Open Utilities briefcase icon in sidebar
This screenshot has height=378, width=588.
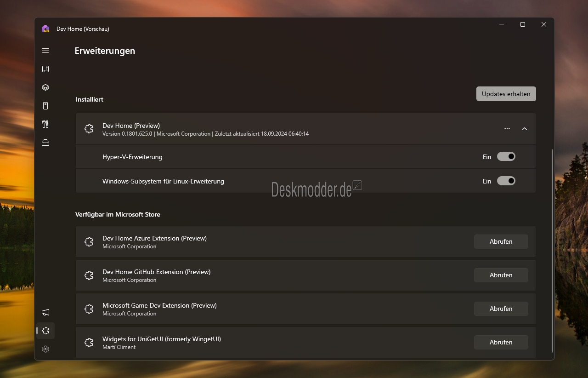(x=45, y=143)
